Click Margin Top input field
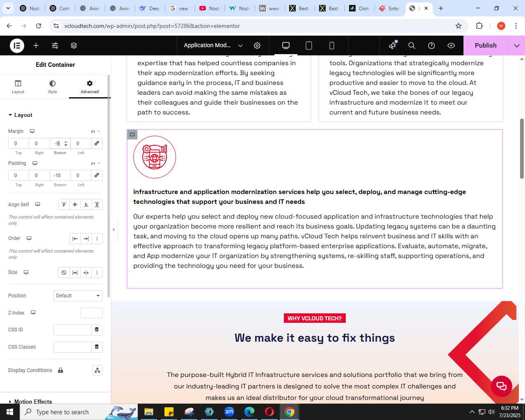Image resolution: width=525 pixels, height=420 pixels. point(18,143)
